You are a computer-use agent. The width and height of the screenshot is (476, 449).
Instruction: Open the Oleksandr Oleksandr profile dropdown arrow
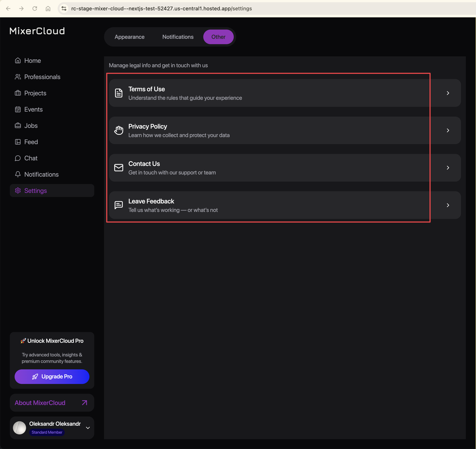point(88,428)
